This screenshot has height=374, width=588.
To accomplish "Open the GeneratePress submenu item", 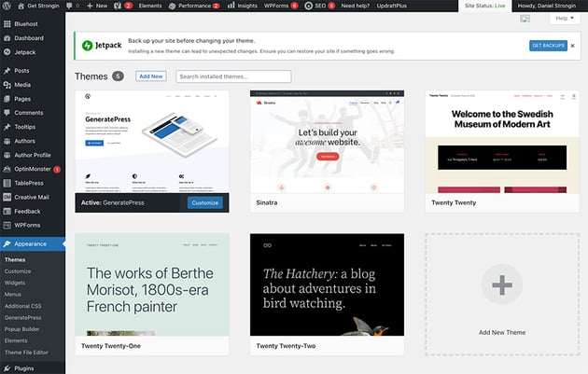I will pos(23,318).
